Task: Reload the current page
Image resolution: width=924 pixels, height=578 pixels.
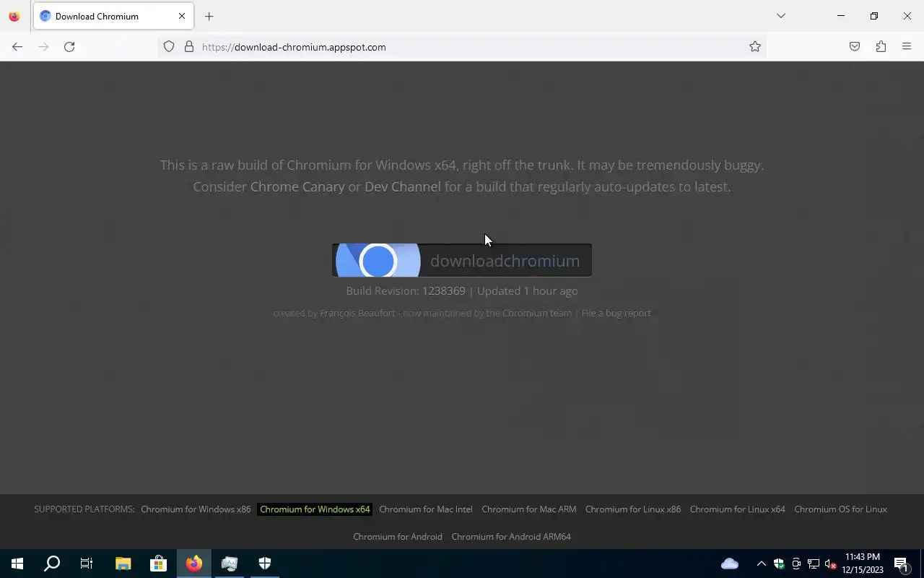Action: pos(69,47)
